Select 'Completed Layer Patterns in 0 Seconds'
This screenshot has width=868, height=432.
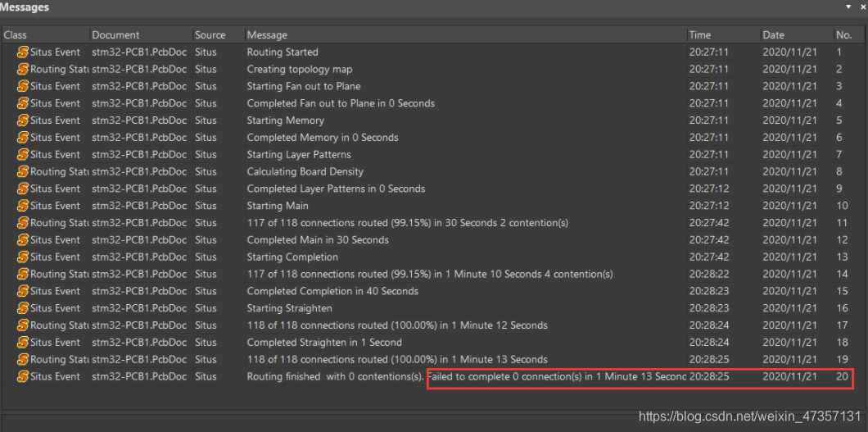(x=336, y=189)
